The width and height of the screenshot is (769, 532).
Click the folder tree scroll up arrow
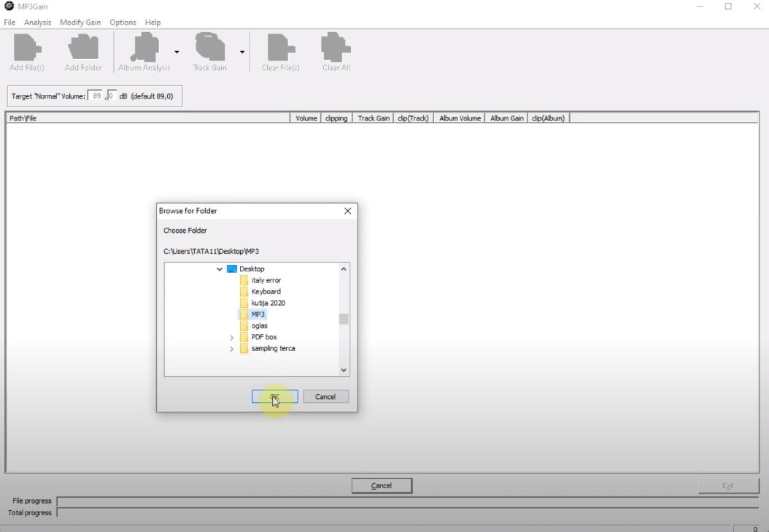click(344, 269)
